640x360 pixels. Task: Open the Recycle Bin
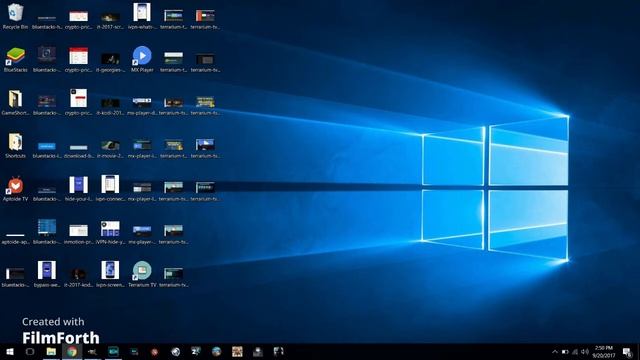[16, 16]
